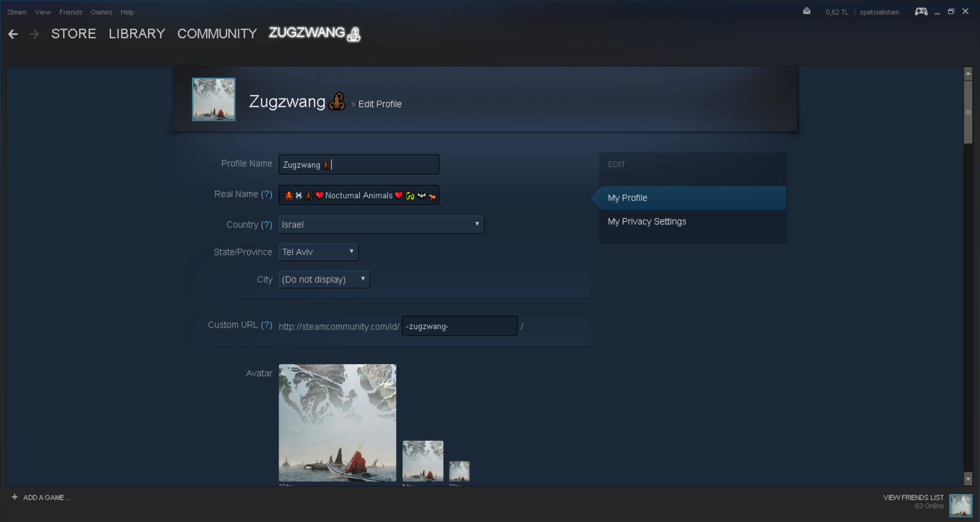Click the page scrollbar up arrow
The height and width of the screenshot is (522, 980).
point(968,73)
